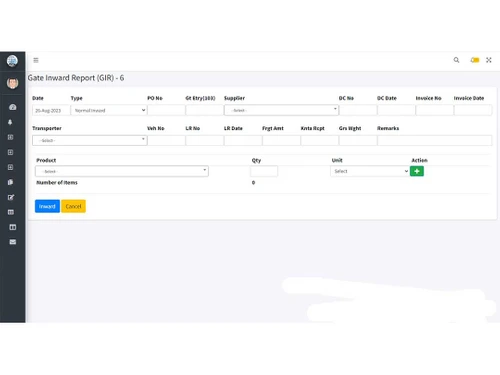The width and height of the screenshot is (500, 375).
Task: Focus the Invoice Date input field
Action: click(473, 110)
